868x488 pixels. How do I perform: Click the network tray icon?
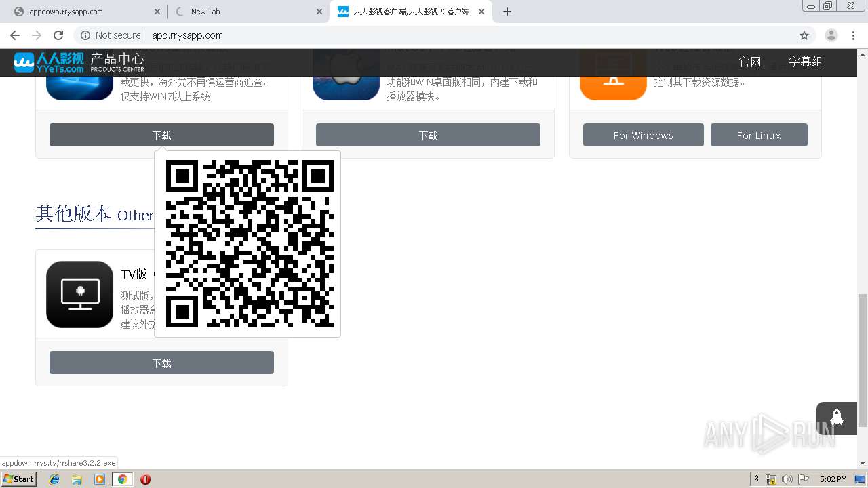click(771, 479)
